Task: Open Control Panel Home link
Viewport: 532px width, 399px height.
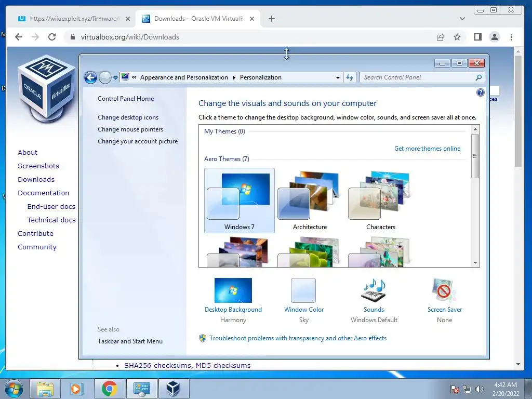Action: [126, 99]
